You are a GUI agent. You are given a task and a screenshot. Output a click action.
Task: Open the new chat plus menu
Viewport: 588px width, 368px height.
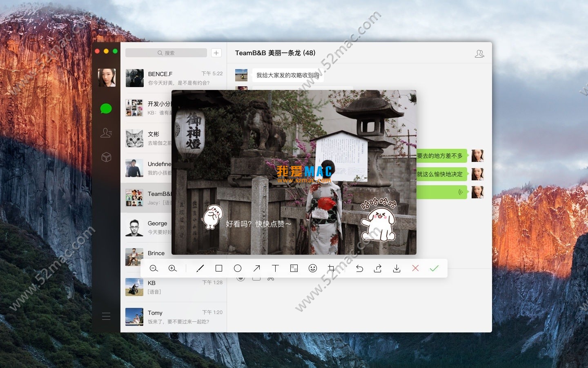pyautogui.click(x=216, y=53)
